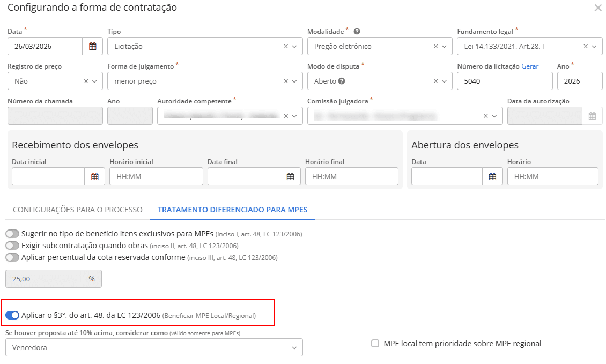Image resolution: width=606 pixels, height=364 pixels.
Task: Toggle Sugerir itens exclusivos para MPEs
Action: 12,234
